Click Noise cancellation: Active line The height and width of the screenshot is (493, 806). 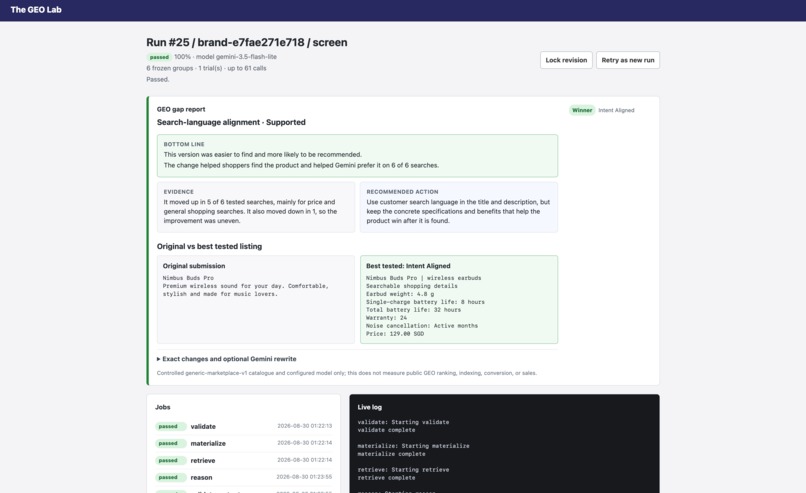click(422, 326)
